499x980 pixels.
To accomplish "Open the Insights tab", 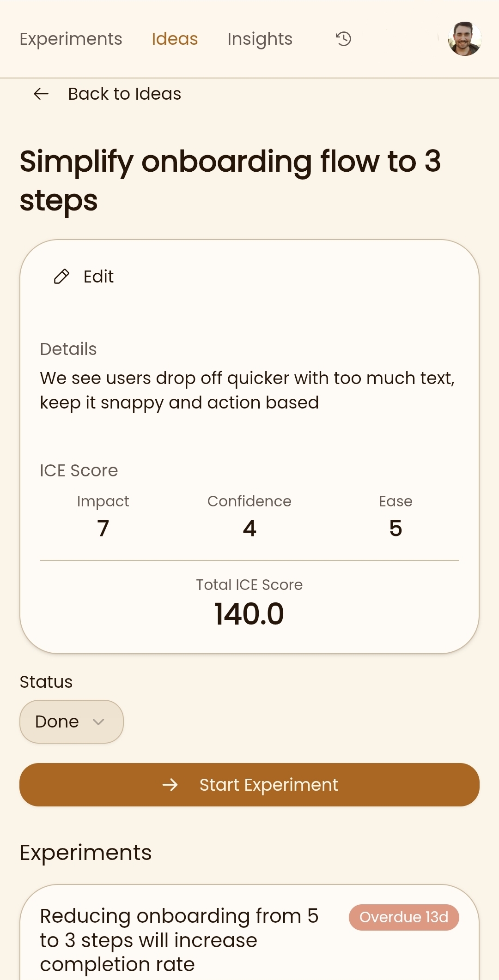I will [260, 39].
